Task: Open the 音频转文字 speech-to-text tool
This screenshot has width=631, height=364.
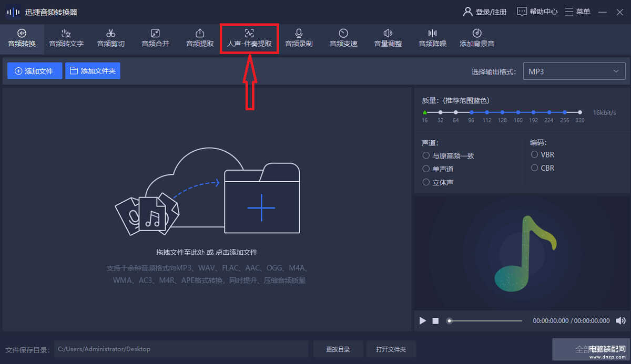Action: pyautogui.click(x=66, y=38)
